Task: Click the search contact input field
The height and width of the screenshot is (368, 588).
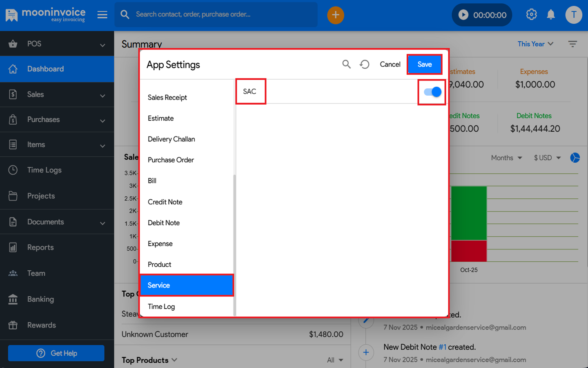Action: tap(220, 15)
